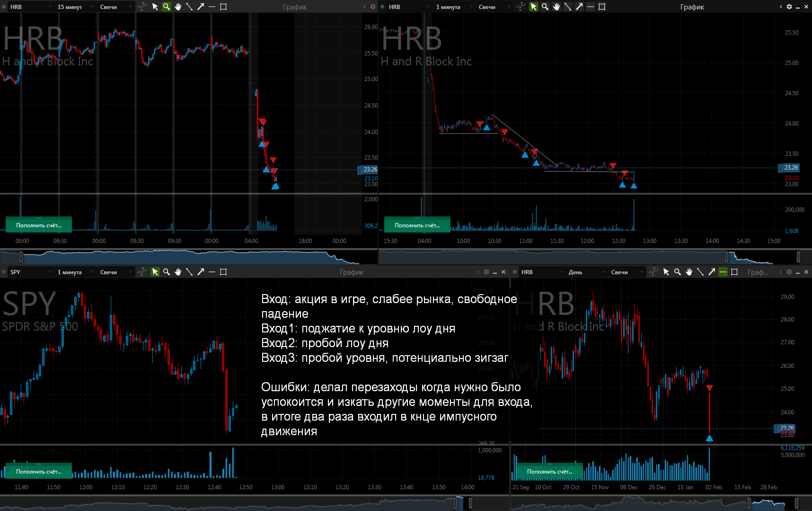Open settings gear of HRB 1-minute chart
Viewport: 812px width, 511px height.
[x=789, y=7]
